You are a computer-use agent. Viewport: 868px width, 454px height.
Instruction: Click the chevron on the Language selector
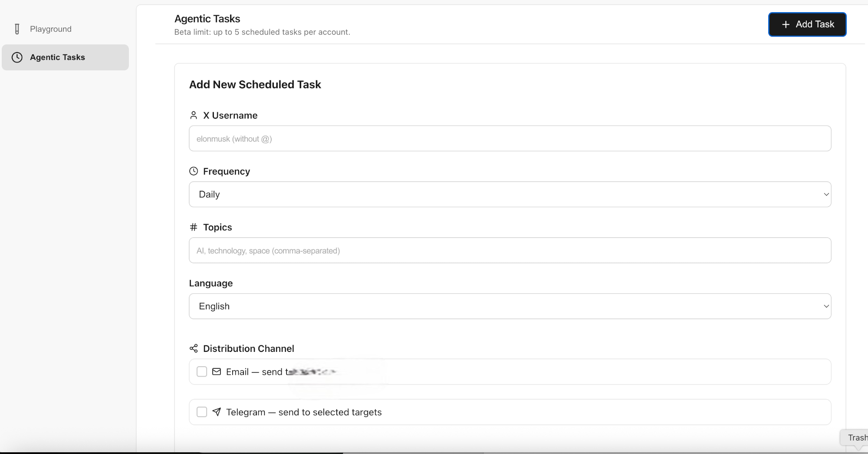[826, 306]
